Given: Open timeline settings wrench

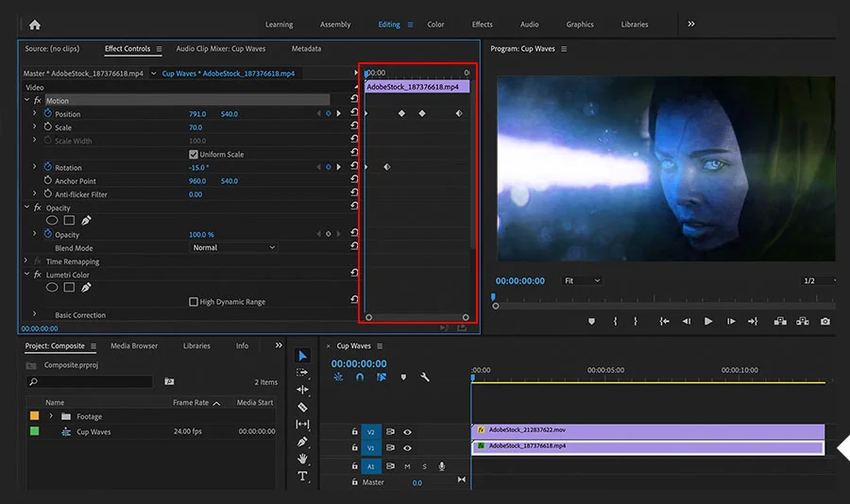Looking at the screenshot, I should [425, 378].
